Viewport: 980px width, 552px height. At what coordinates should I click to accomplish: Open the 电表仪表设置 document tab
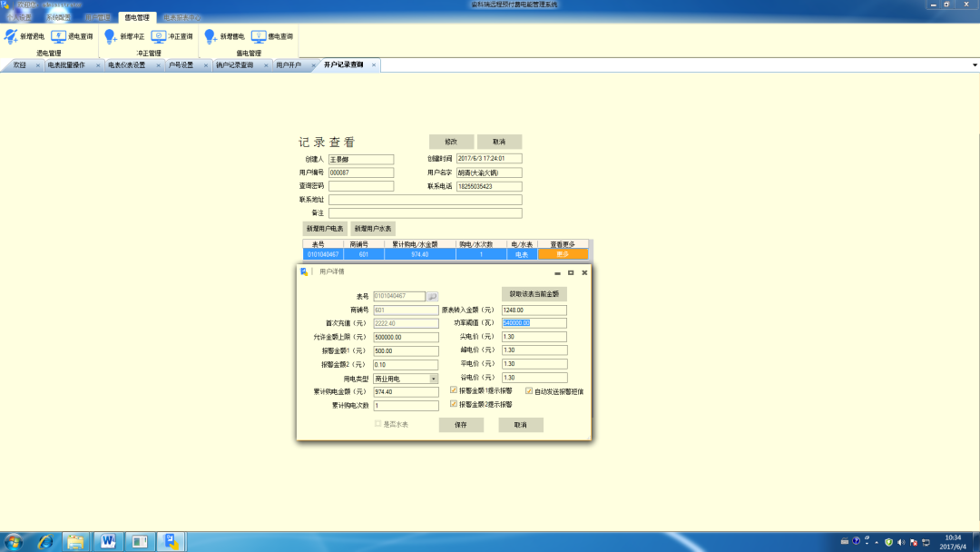pos(127,65)
